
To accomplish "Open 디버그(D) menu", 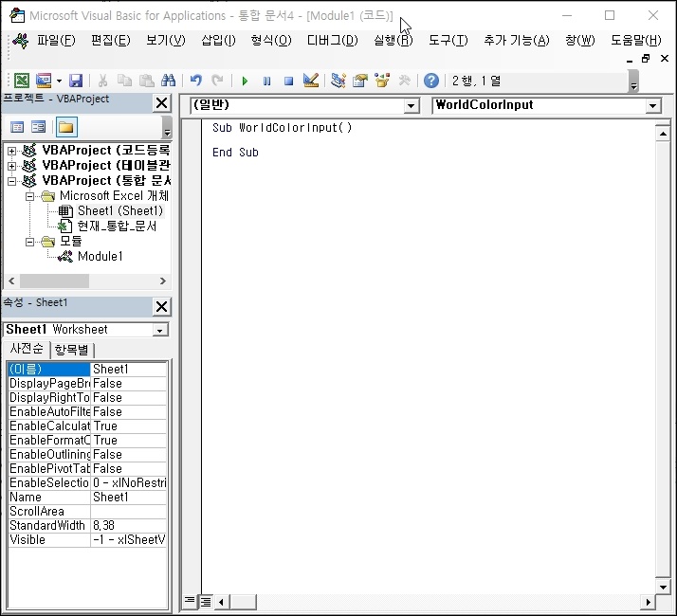I will coord(333,41).
